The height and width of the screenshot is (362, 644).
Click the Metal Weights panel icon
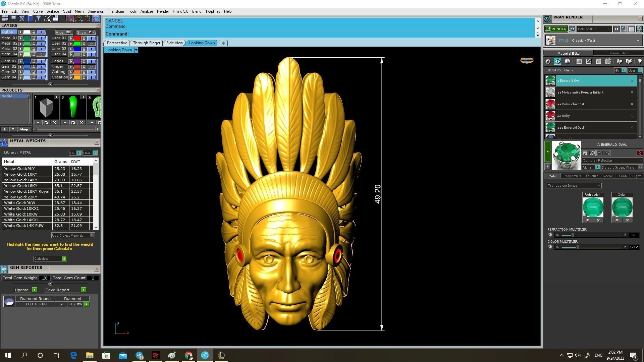coord(4,143)
